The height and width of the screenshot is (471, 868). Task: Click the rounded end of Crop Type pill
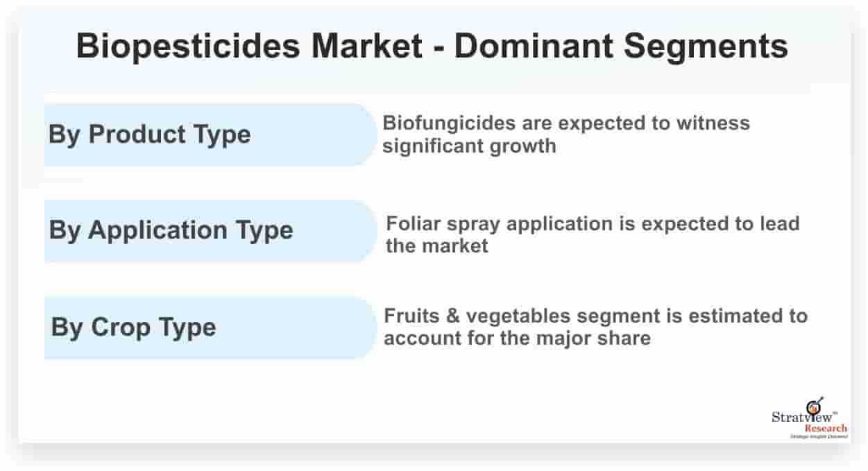[x=362, y=327]
